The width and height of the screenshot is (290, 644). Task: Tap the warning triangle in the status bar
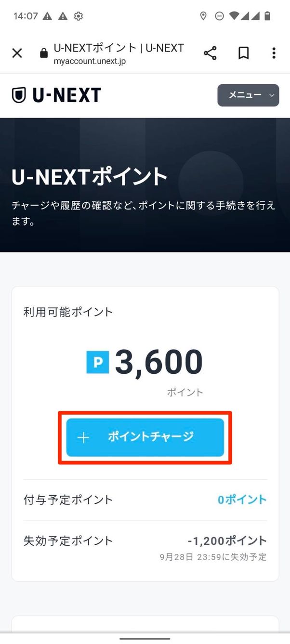tap(46, 16)
